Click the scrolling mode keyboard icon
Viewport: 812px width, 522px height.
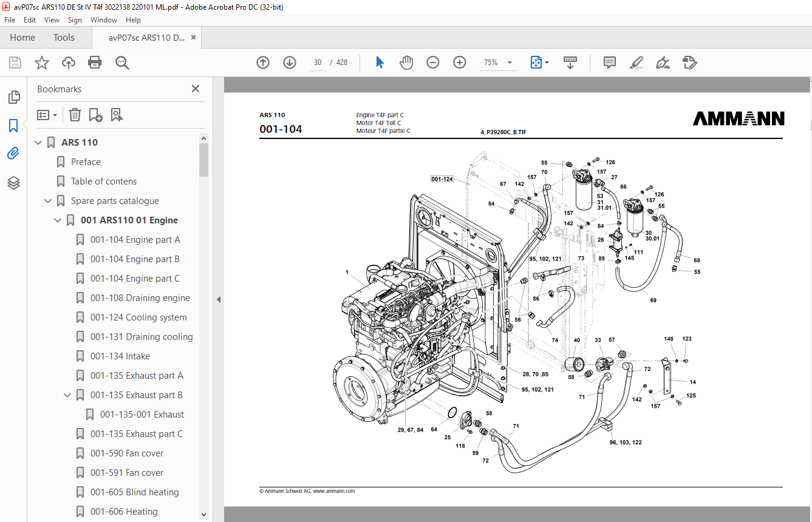click(570, 63)
